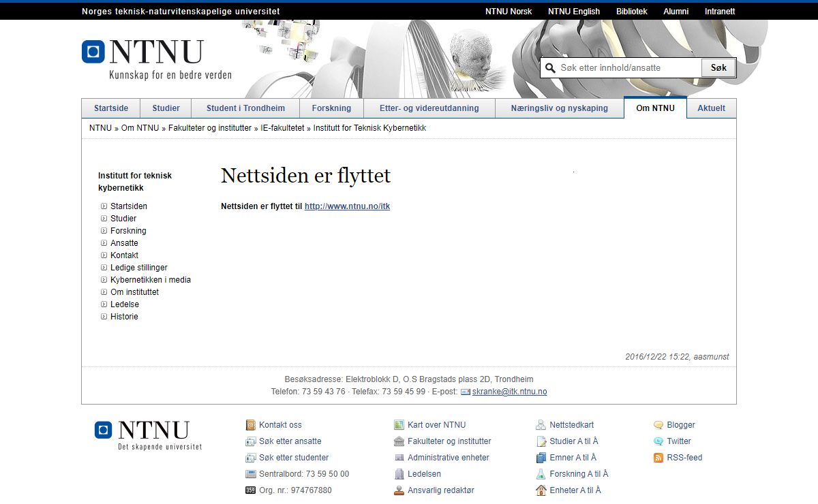
Task: Click the footer NTNU logo
Action: point(148,435)
